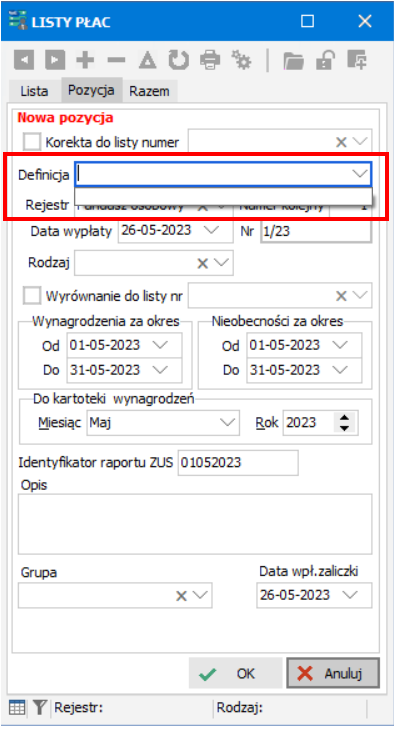The height and width of the screenshot is (729, 395).
Task: Click the Nr field containing 1/23
Action: point(316,231)
